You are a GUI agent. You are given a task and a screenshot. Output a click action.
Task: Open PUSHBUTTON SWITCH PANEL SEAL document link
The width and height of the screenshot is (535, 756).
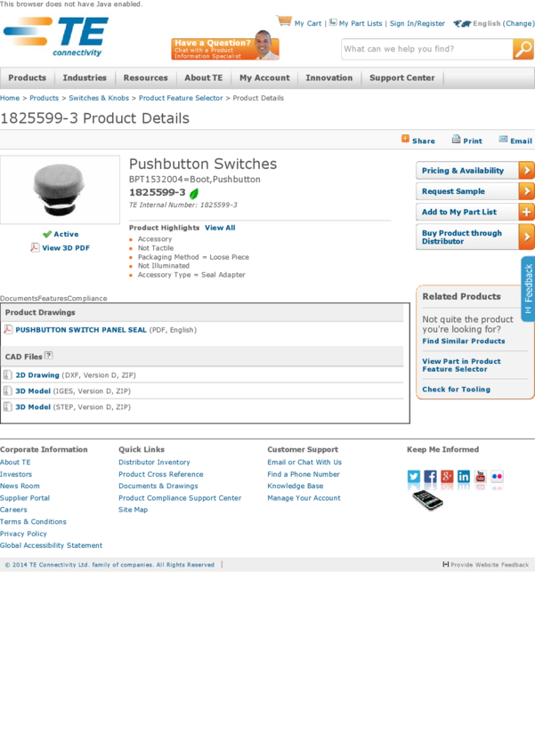tap(81, 330)
